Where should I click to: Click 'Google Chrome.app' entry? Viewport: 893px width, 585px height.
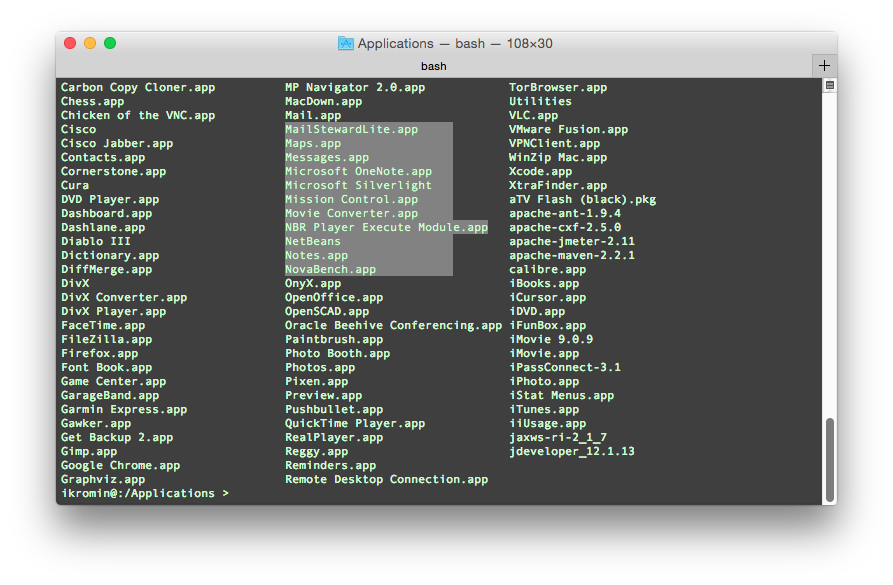(120, 465)
